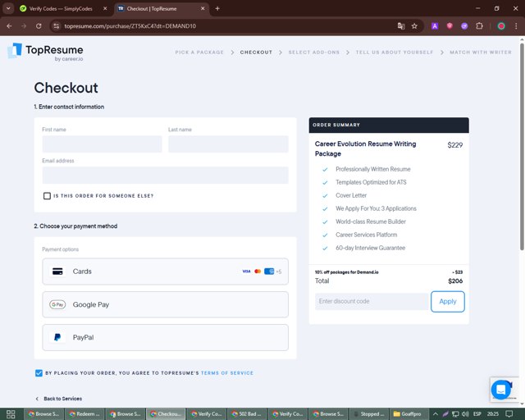Go to Match With Writer step
The image size is (525, 420).
pos(481,52)
